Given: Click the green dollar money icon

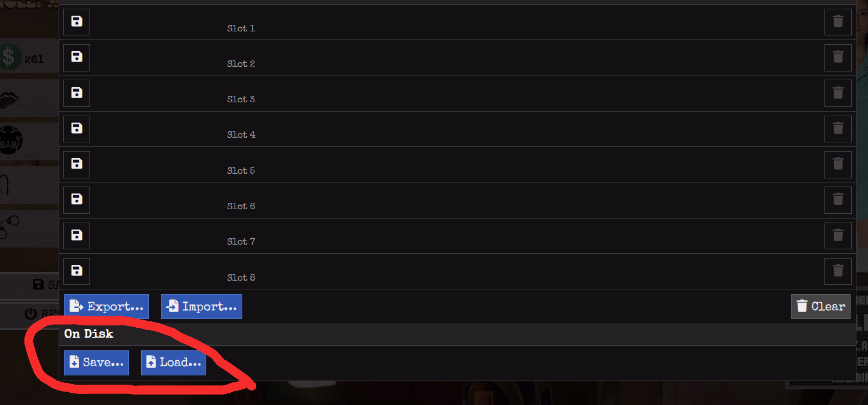Looking at the screenshot, I should tap(9, 58).
